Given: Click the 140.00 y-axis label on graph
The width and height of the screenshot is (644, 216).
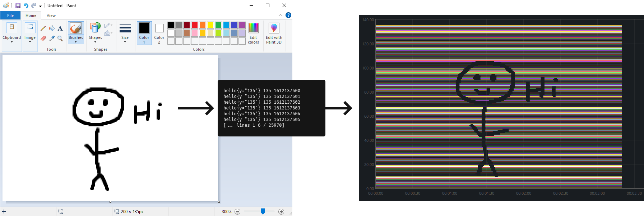Looking at the screenshot, I should click(x=368, y=20).
